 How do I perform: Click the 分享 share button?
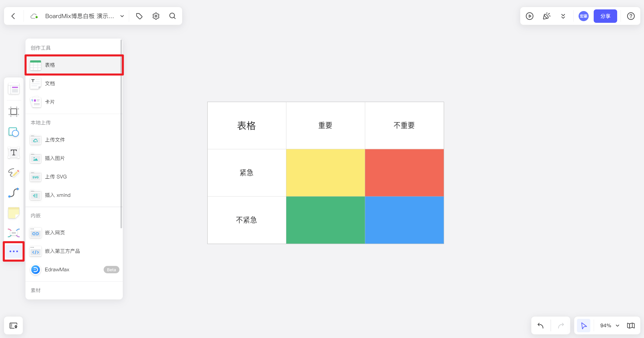pyautogui.click(x=605, y=16)
